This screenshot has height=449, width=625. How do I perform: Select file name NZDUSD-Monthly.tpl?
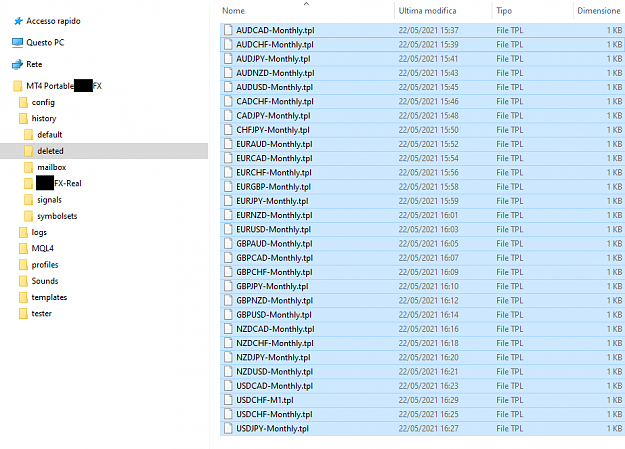click(274, 372)
